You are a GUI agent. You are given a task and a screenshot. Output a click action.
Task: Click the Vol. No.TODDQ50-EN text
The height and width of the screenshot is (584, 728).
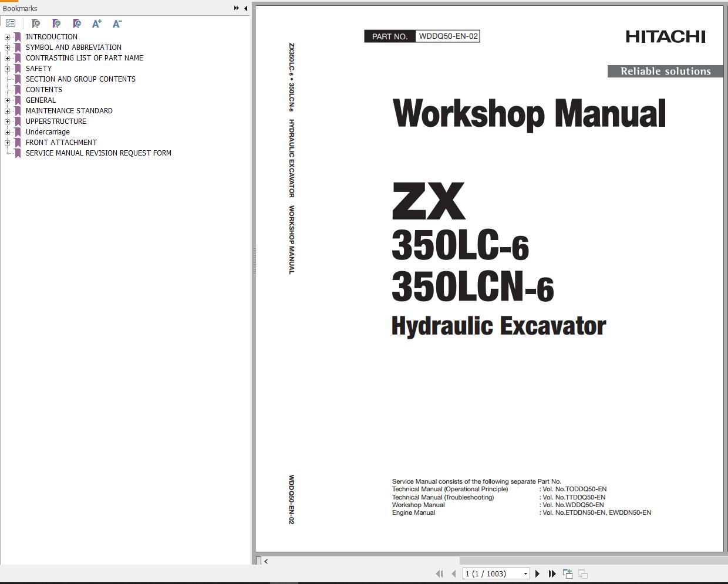[574, 489]
